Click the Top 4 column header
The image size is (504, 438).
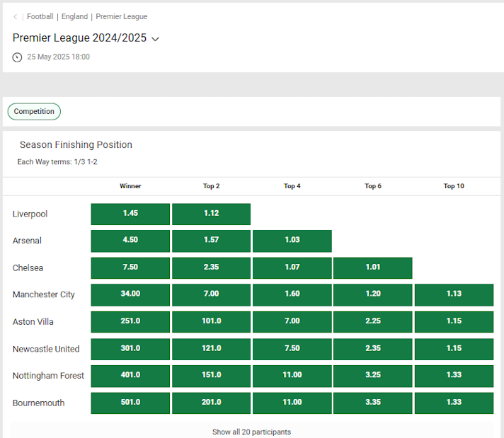point(292,186)
